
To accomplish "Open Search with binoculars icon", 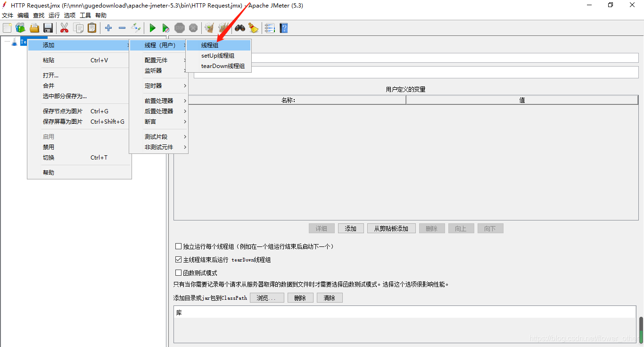I will coord(240,28).
